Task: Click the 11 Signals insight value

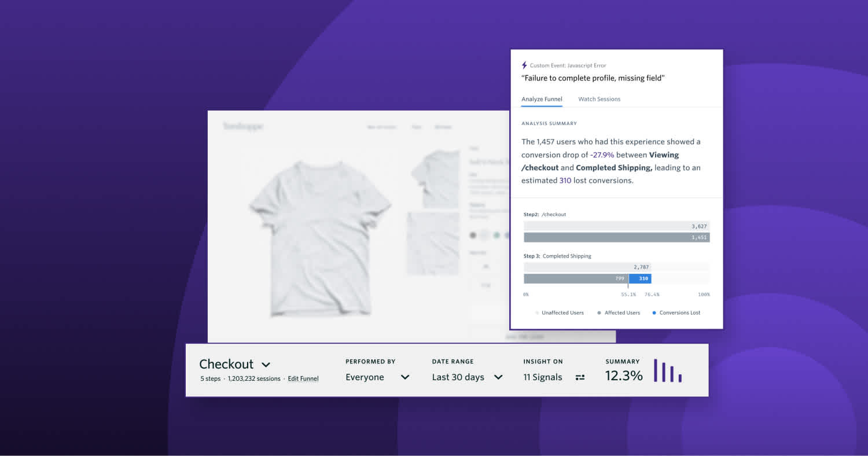Action: pos(543,377)
